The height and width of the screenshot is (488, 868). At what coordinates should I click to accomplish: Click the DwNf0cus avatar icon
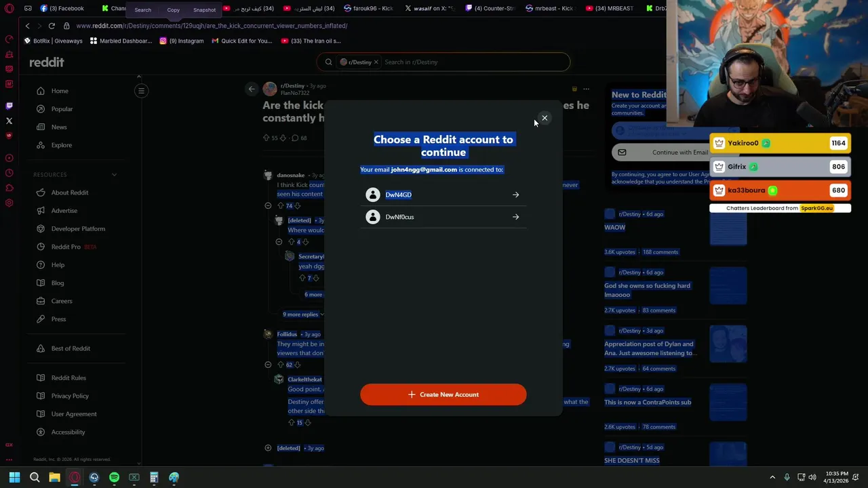[372, 217]
